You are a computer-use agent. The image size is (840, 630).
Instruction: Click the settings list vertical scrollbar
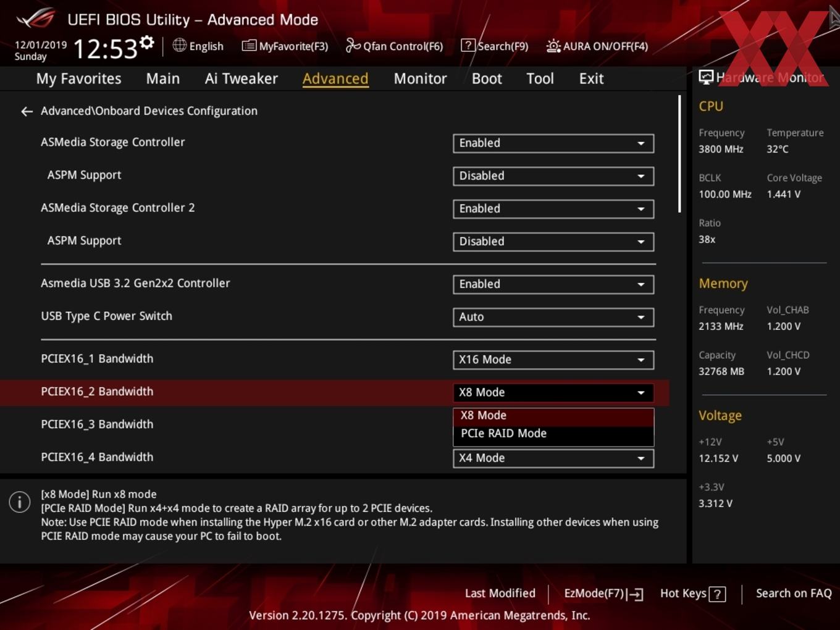(679, 154)
